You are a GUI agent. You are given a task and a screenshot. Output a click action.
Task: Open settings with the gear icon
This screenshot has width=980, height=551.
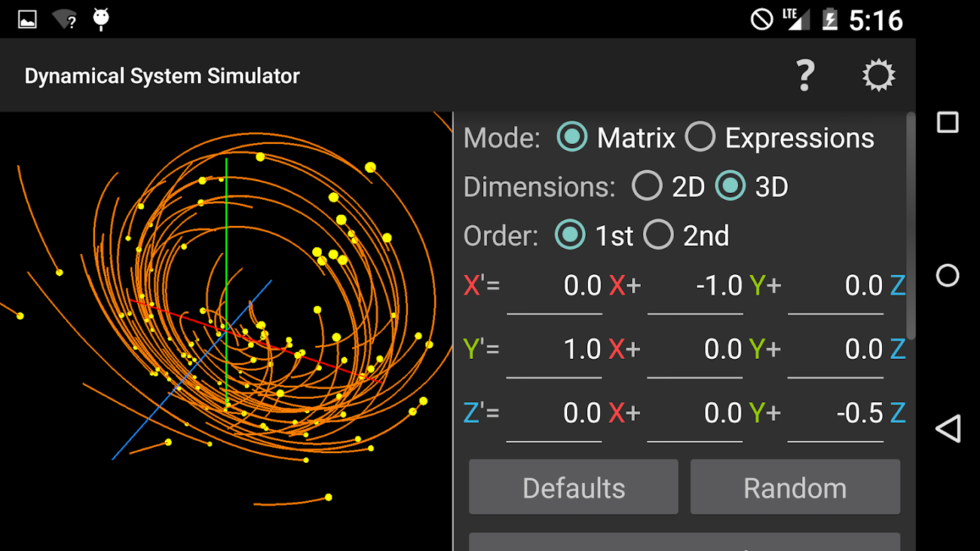(879, 75)
